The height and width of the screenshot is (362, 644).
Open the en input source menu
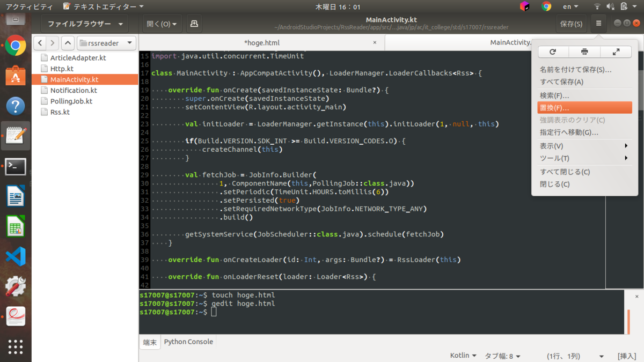570,6
